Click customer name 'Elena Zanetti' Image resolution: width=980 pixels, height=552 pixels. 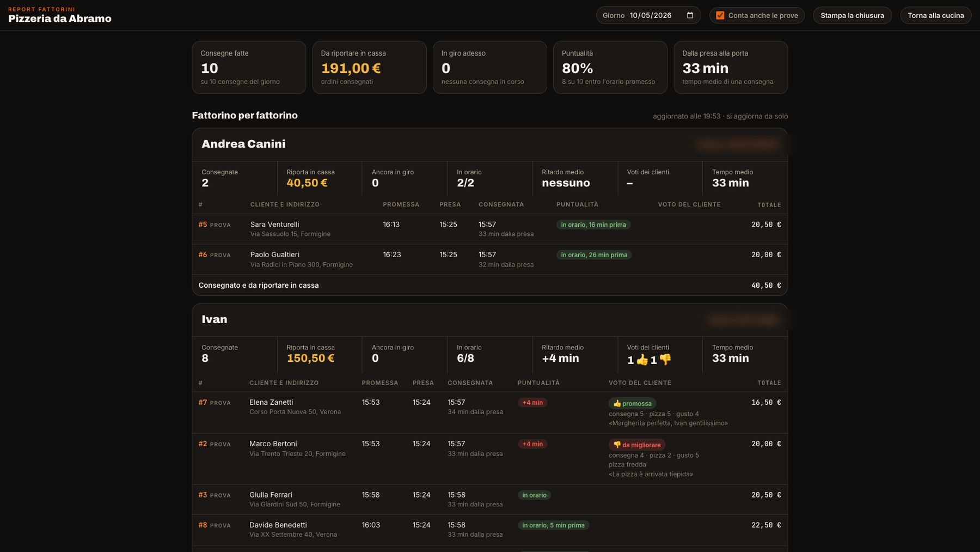(271, 402)
